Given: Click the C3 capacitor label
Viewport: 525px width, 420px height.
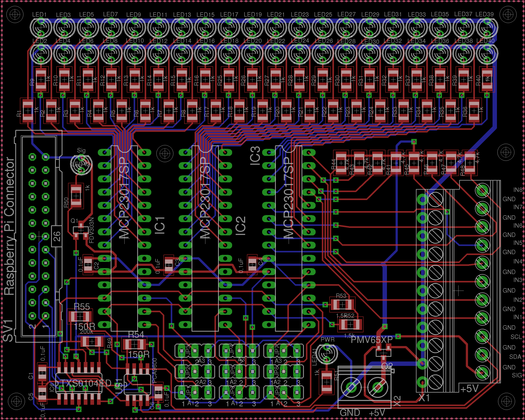Looking at the screenshot, I should [177, 262].
